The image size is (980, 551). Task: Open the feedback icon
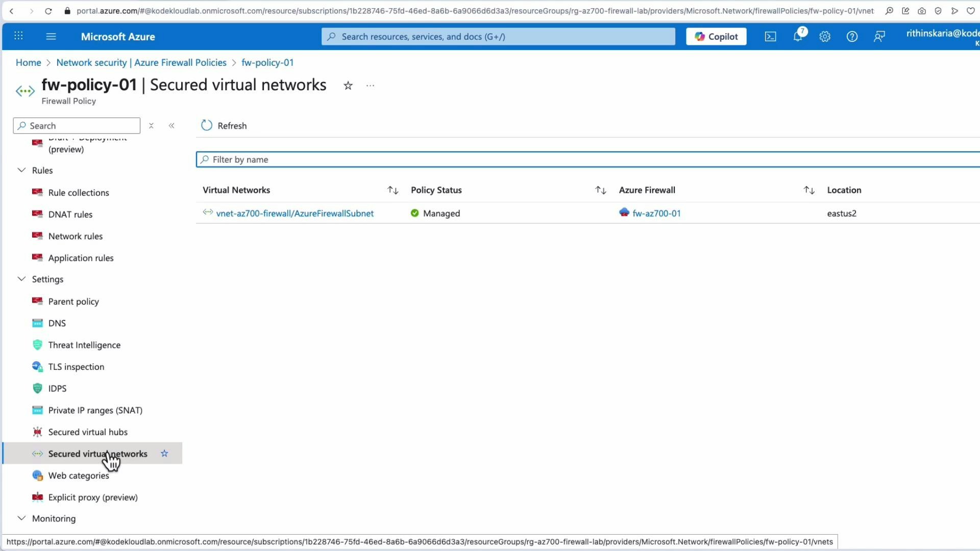pyautogui.click(x=879, y=36)
